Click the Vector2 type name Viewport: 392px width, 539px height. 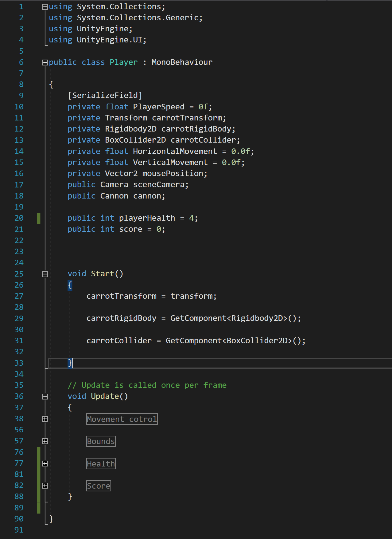[x=121, y=174]
